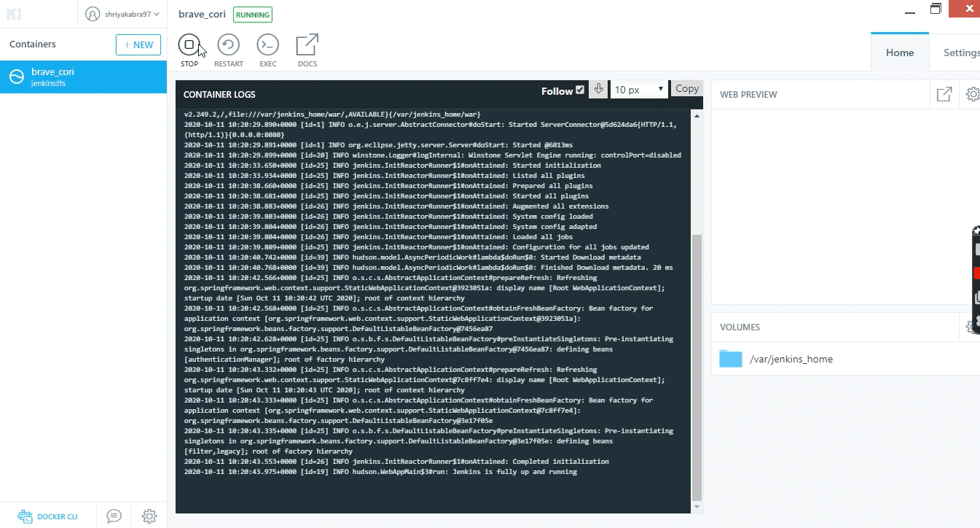Image resolution: width=980 pixels, height=528 pixels.
Task: Stop the brave_cori container
Action: tap(189, 45)
